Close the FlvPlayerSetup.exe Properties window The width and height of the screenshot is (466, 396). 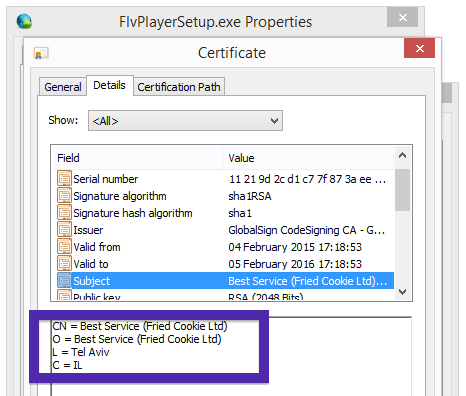click(402, 17)
